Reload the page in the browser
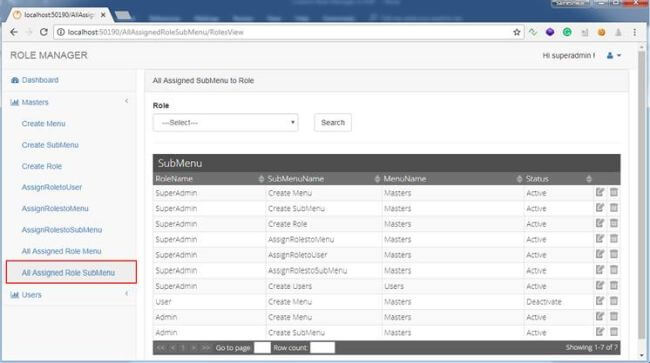The height and width of the screenshot is (363, 650). coord(44,32)
